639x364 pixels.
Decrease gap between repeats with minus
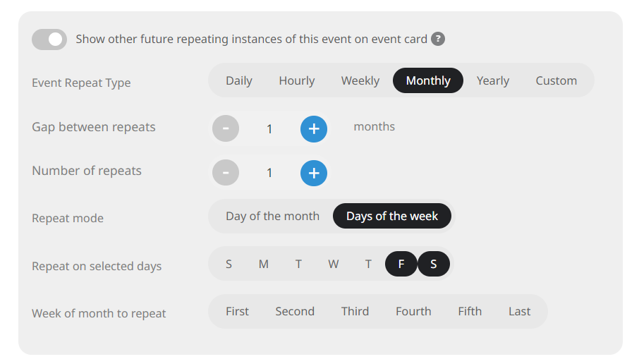(x=226, y=128)
